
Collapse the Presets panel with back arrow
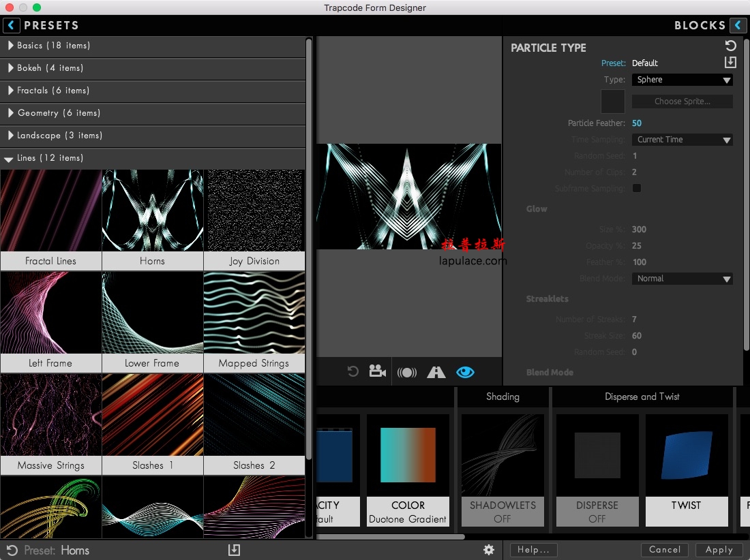coord(12,25)
